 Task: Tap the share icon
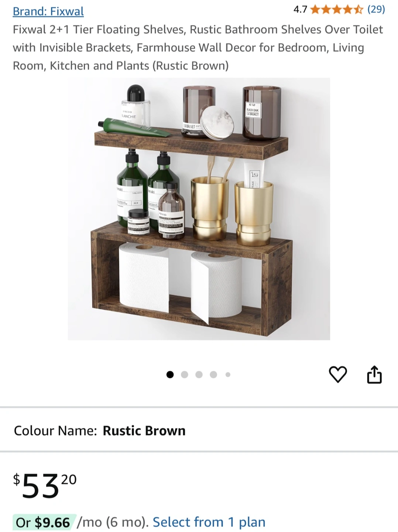click(374, 375)
